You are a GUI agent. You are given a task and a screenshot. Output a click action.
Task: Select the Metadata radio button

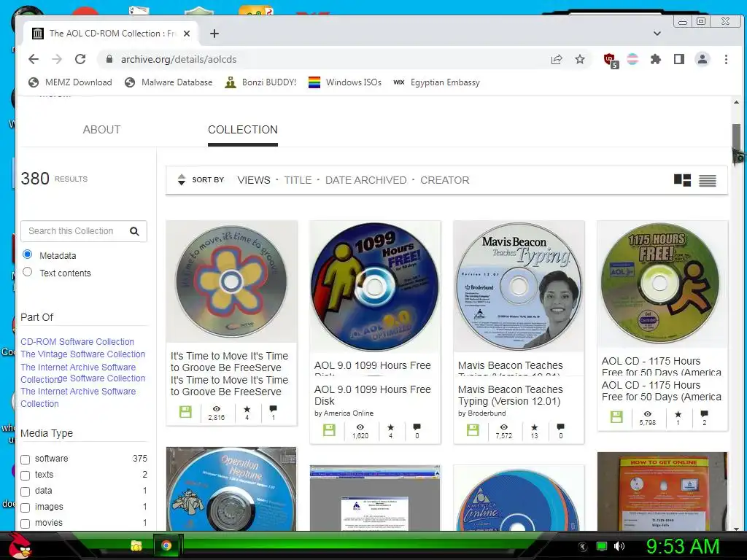(28, 254)
